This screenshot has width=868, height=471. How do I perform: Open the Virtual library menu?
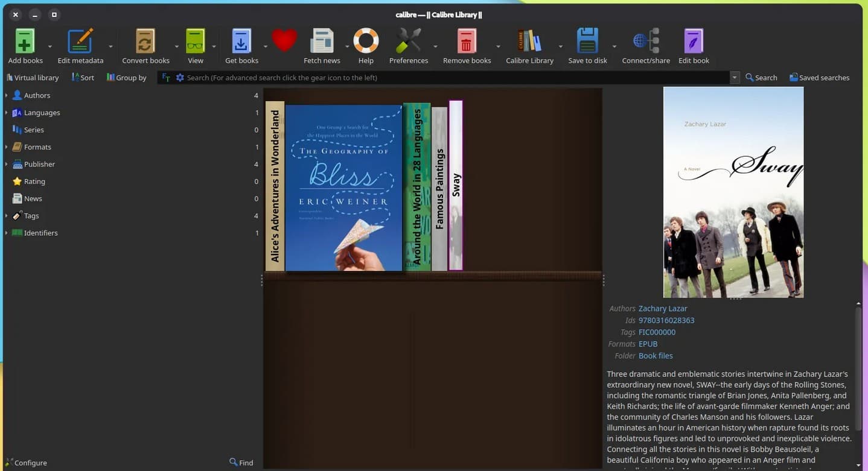pos(32,78)
